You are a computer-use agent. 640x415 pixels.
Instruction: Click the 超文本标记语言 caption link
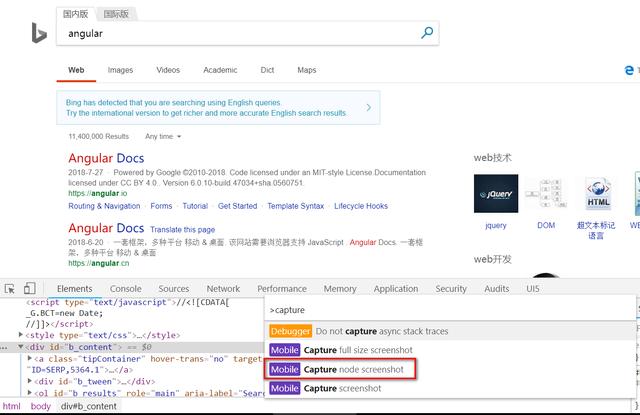pyautogui.click(x=596, y=230)
